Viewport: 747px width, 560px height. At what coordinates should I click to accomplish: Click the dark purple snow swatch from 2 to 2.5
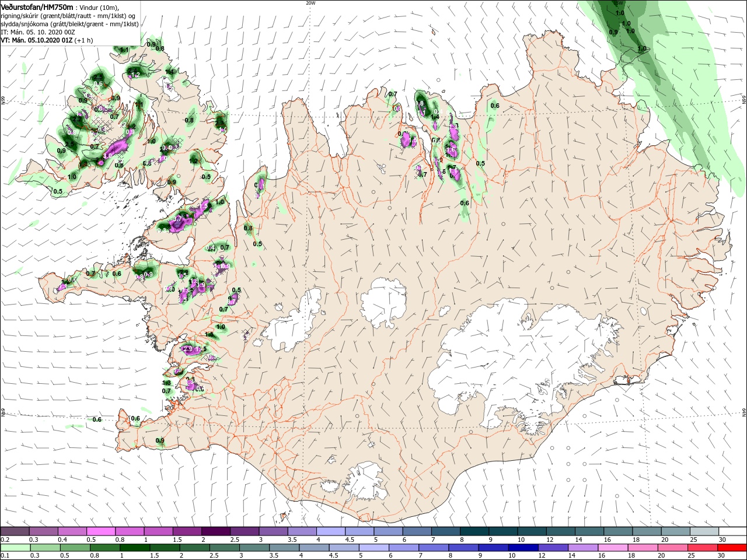[x=215, y=531]
